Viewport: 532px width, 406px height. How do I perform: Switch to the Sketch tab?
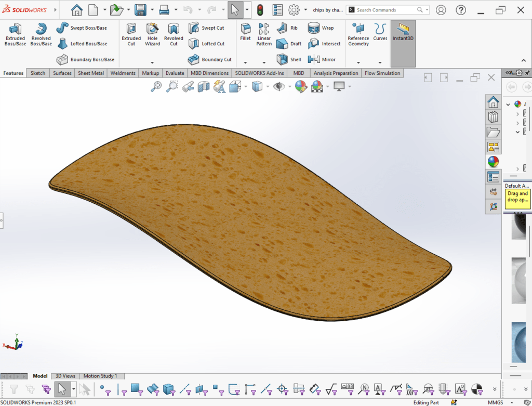[38, 73]
